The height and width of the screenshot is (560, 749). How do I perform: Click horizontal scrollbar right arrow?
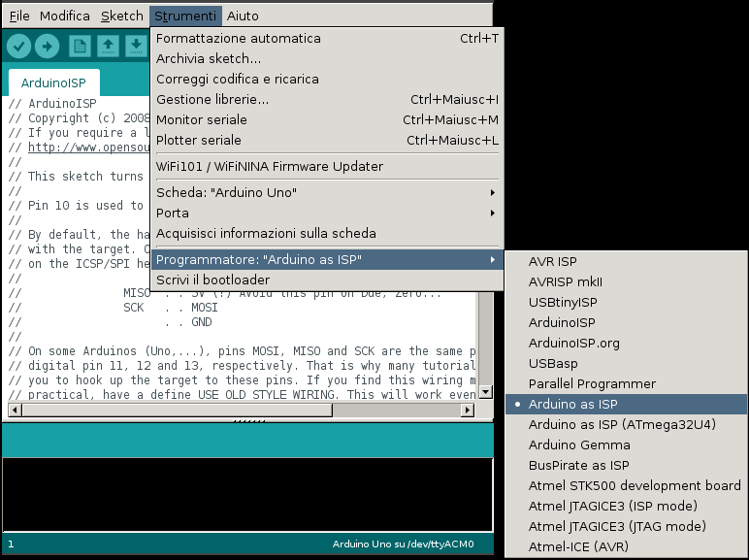tap(468, 410)
